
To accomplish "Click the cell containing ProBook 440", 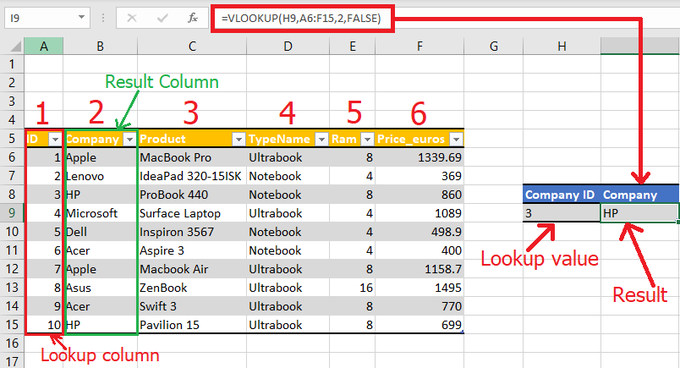I will [192, 195].
